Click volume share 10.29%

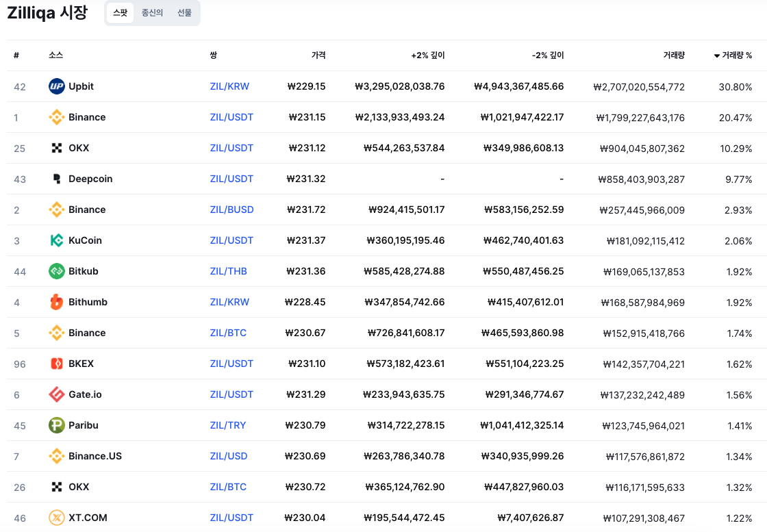pyautogui.click(x=736, y=149)
